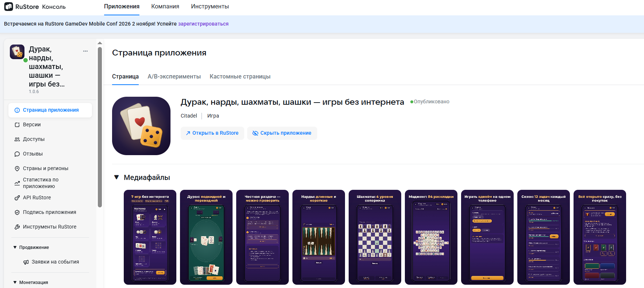
Task: Switch to the A/B-эксперименты tab
Action: coord(174,77)
